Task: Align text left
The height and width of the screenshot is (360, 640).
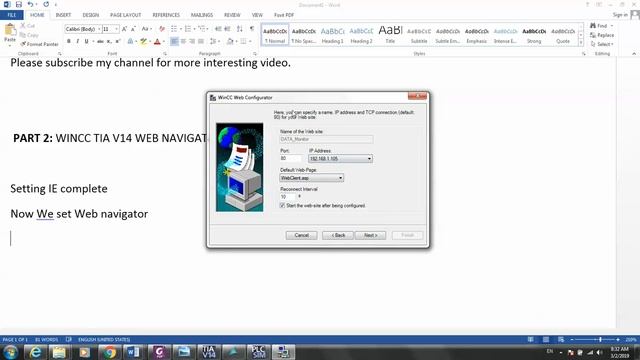Action: click(174, 41)
